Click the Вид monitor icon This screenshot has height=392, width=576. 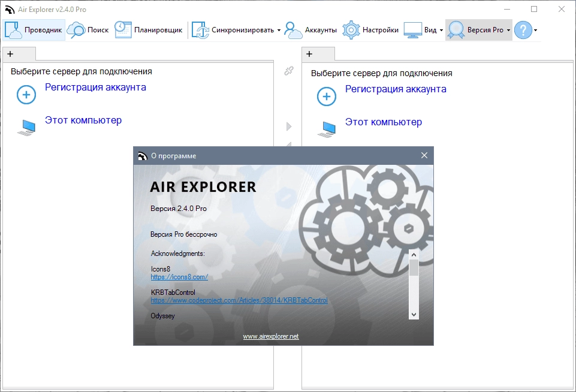412,30
